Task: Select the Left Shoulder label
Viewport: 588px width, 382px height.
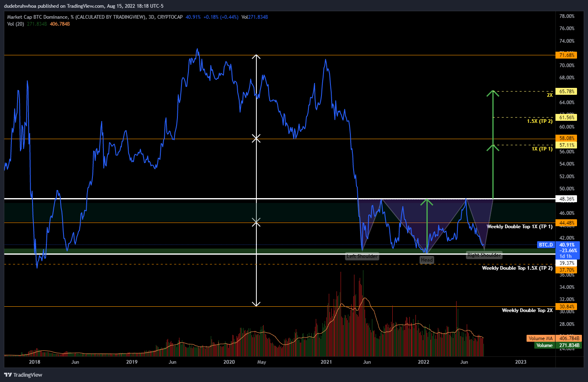Action: tap(362, 256)
